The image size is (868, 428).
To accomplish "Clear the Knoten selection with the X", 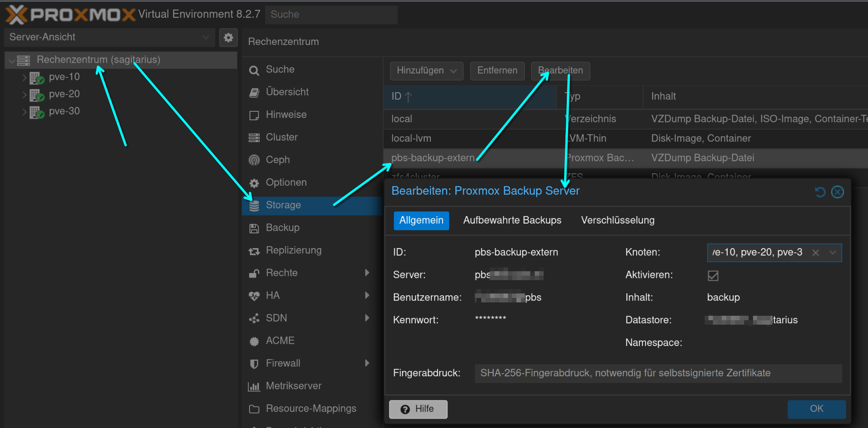I will point(815,253).
